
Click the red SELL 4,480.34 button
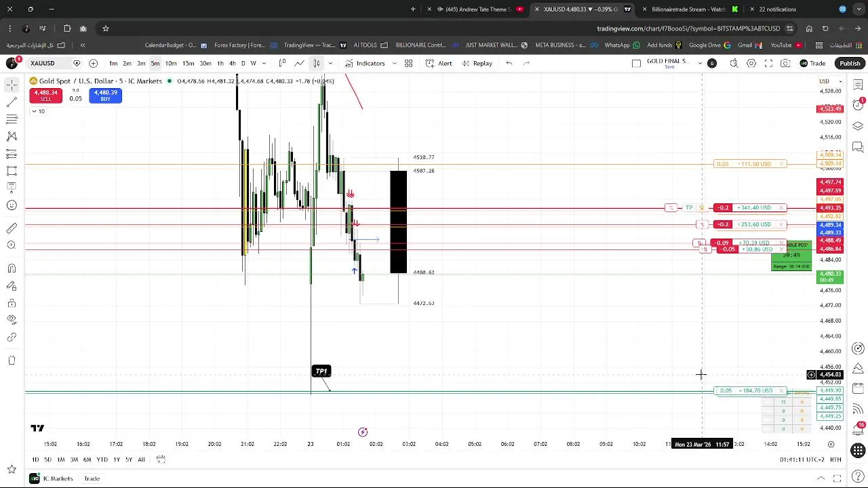45,96
